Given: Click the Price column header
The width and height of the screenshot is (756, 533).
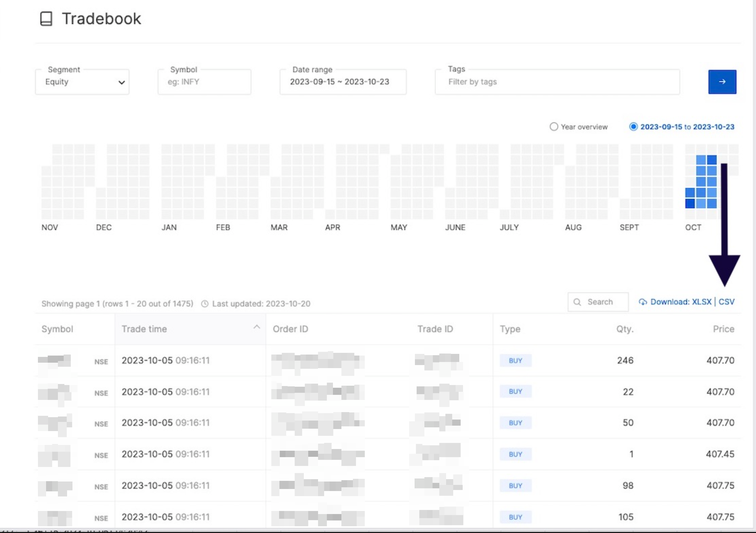Looking at the screenshot, I should click(723, 328).
